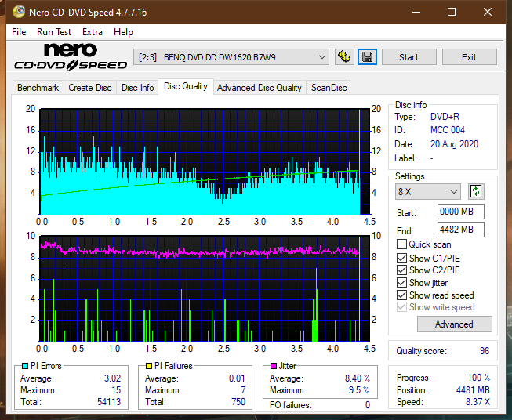The image size is (512, 420).
Task: Open the File menu
Action: pos(19,32)
